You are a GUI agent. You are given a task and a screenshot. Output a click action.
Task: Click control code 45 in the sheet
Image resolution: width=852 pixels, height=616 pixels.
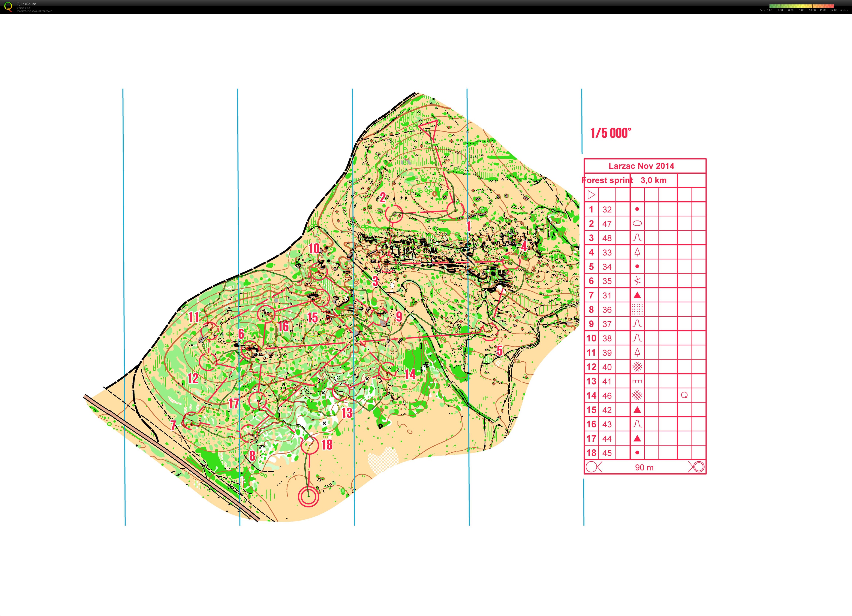[x=607, y=453]
